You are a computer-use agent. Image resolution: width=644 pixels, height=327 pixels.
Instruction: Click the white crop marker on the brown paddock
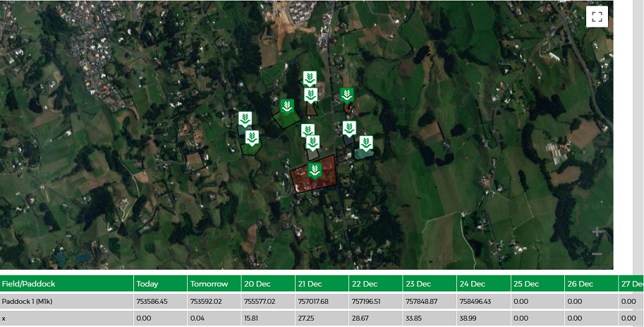[311, 96]
